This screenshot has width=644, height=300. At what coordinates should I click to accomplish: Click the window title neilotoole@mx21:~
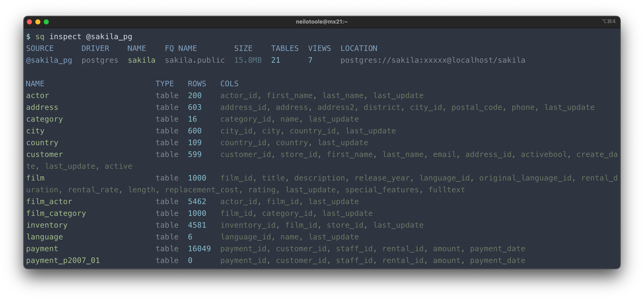[322, 22]
